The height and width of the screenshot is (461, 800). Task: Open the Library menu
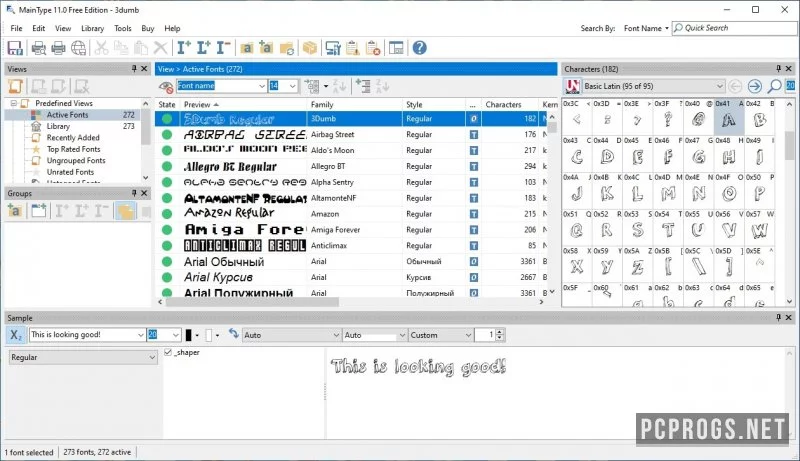tap(92, 29)
